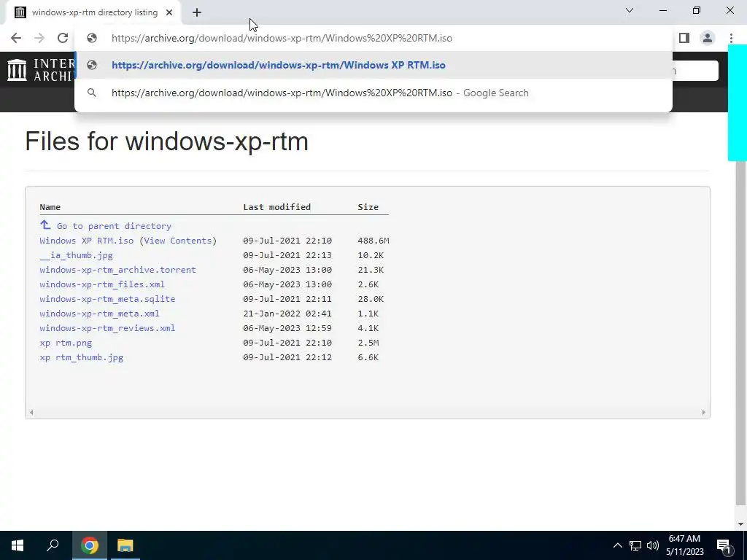Click the browser forward arrow

(39, 38)
